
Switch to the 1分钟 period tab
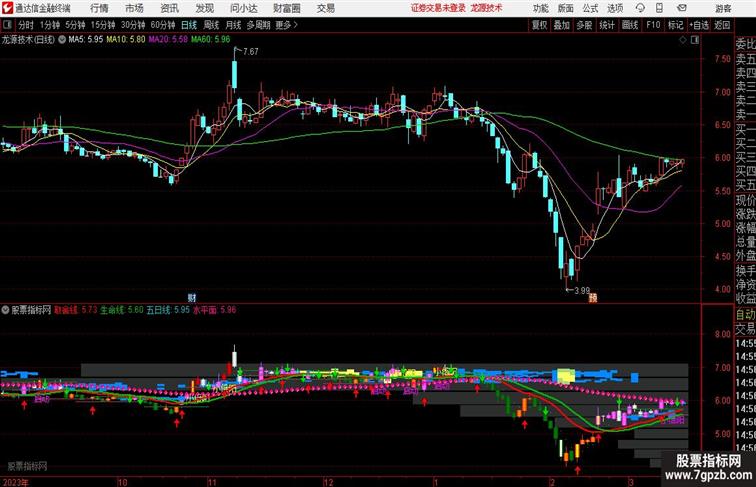(x=50, y=25)
